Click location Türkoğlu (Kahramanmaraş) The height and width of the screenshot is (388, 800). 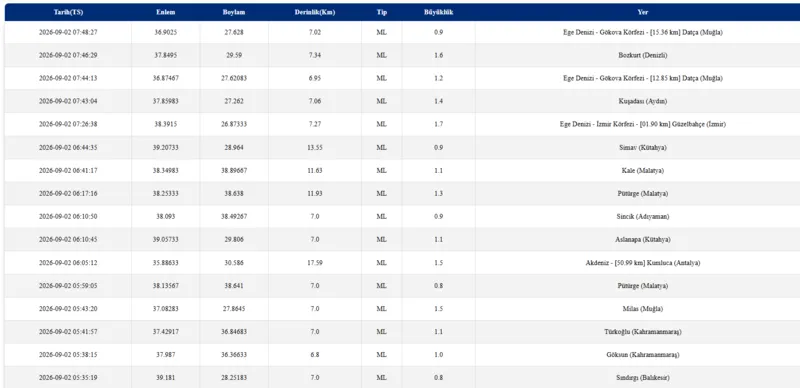point(642,332)
